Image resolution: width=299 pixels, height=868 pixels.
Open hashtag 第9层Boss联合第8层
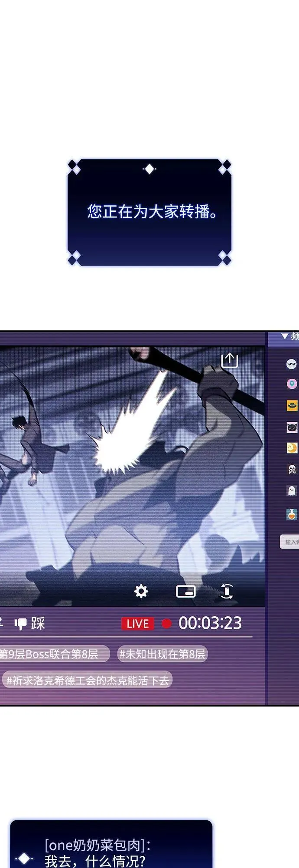(x=51, y=654)
